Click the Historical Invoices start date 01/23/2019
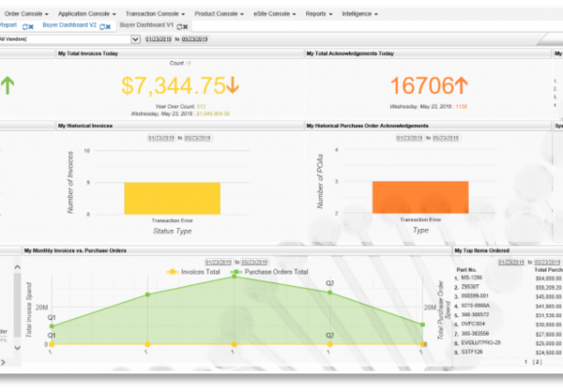This screenshot has width=563, height=392. pos(160,138)
